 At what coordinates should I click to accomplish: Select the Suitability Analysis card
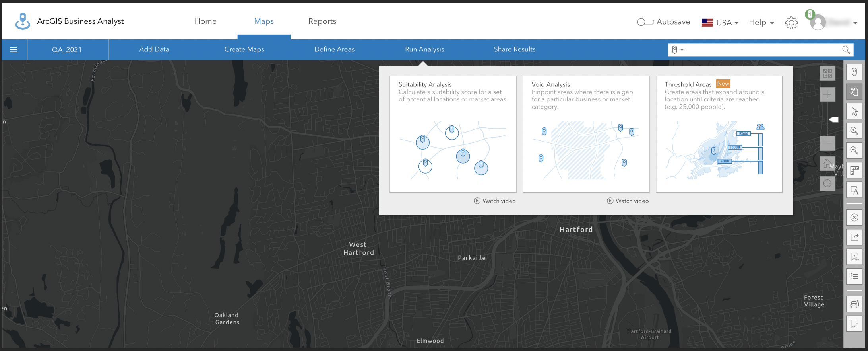coord(453,134)
